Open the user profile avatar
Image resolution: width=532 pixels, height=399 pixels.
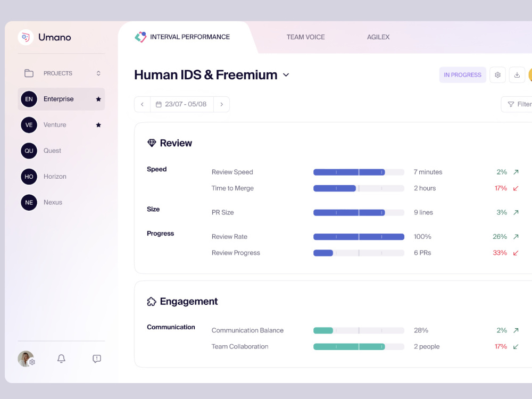pyautogui.click(x=26, y=359)
